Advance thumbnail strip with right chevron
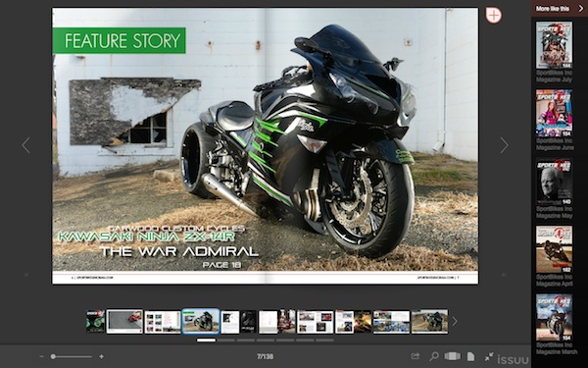This screenshot has width=588, height=368. (x=455, y=322)
